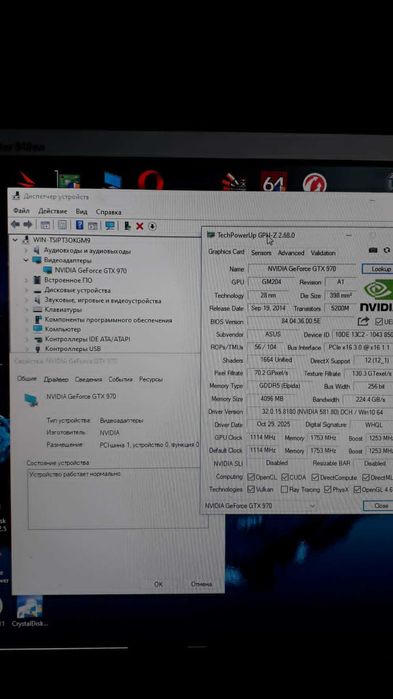This screenshot has height=699, width=393.
Task: Click the Forward arrow in Device Manager toolbar
Action: point(28,225)
